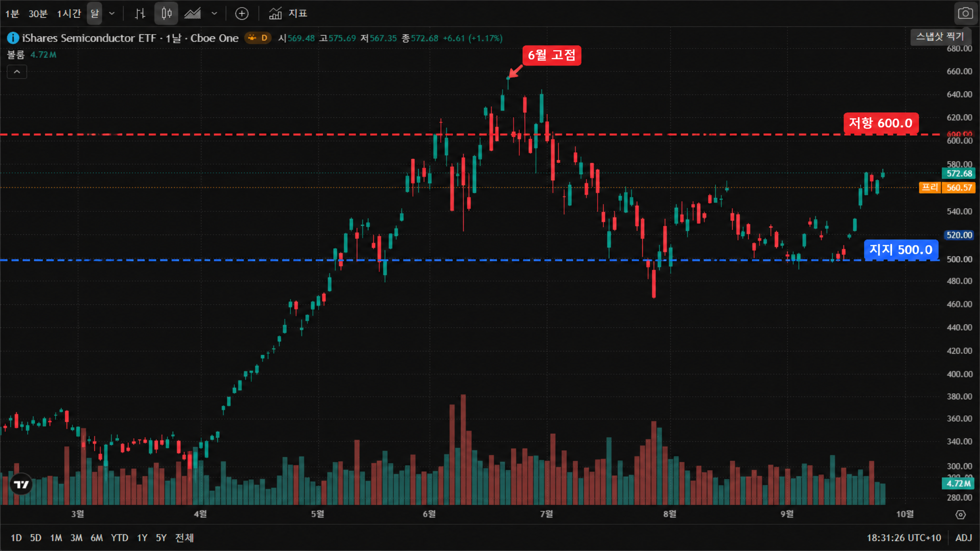
Task: Click the orange D data badge
Action: [x=258, y=38]
